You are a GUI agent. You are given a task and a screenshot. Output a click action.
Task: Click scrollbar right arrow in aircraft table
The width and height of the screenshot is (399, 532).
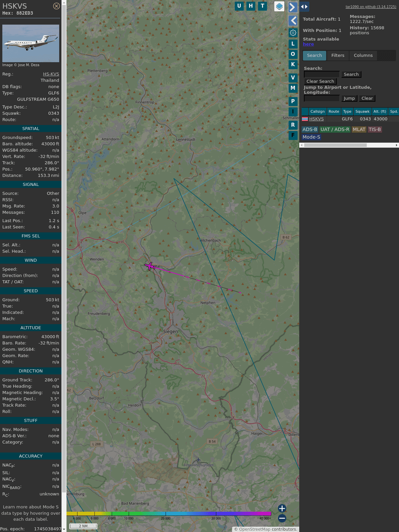tap(397, 145)
